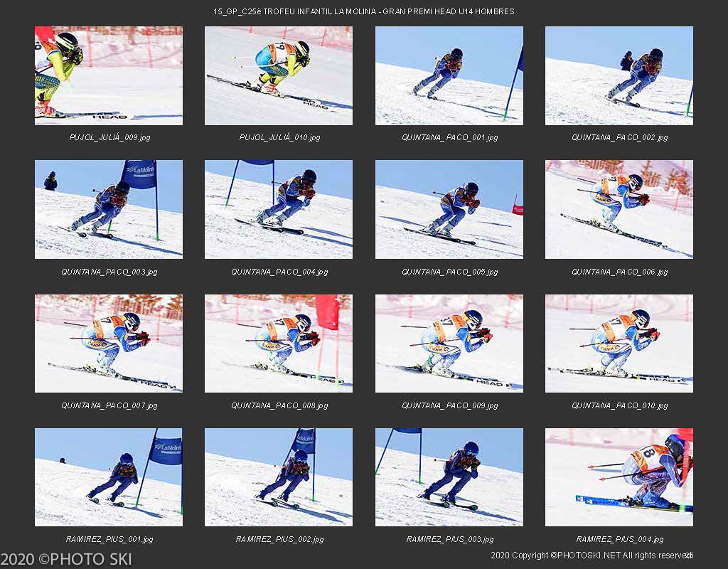Viewport: 728px width, 569px height.
Task: Click the QUINTANA_PACO_007.jpg filename label
Action: [109, 405]
